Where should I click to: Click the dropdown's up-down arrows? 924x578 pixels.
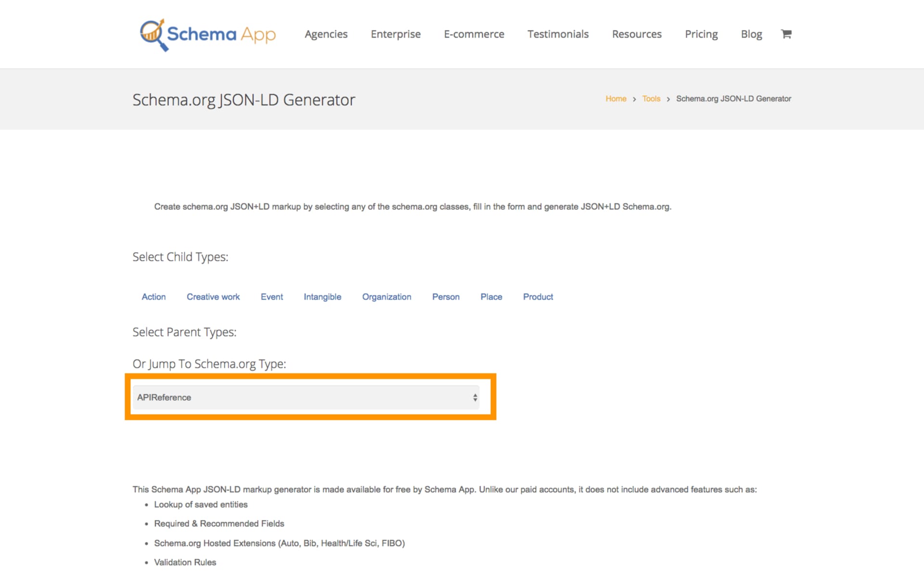pos(475,397)
